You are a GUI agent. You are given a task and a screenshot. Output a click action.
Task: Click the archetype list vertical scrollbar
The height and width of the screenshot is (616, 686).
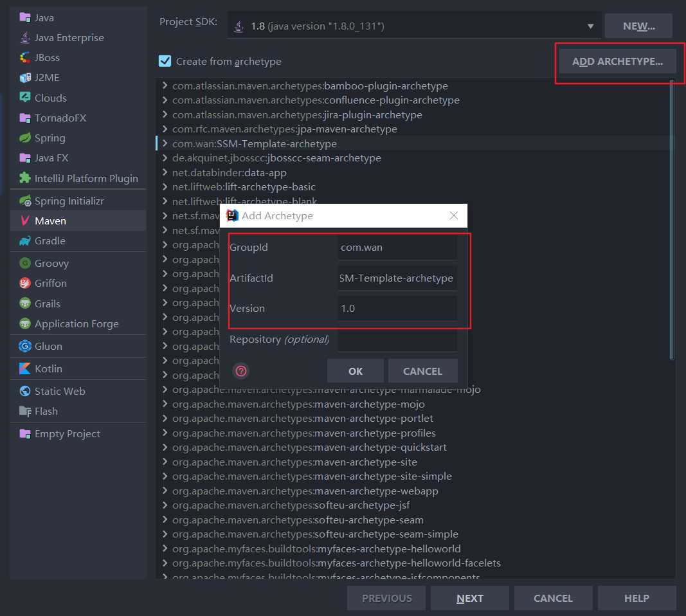point(672,220)
